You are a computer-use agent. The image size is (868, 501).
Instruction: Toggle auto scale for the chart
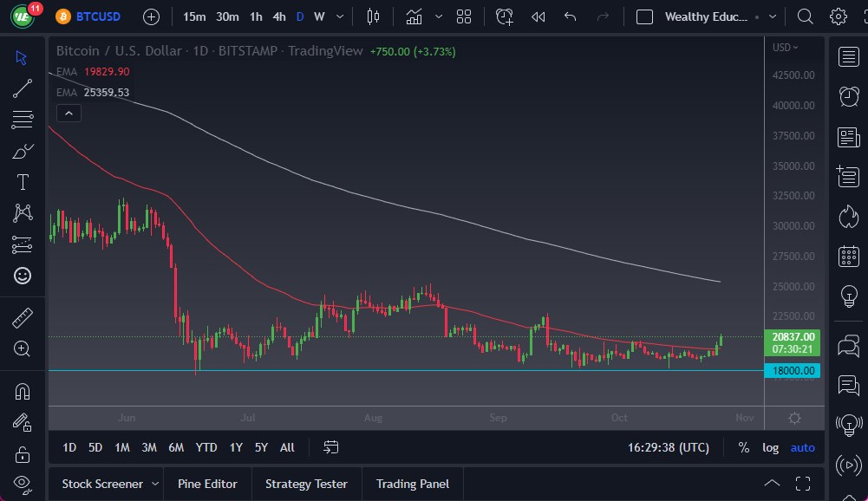[x=801, y=447]
